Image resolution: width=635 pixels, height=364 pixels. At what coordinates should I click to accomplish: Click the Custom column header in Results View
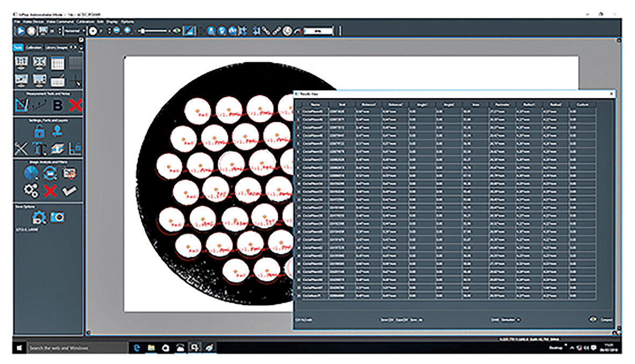point(582,104)
